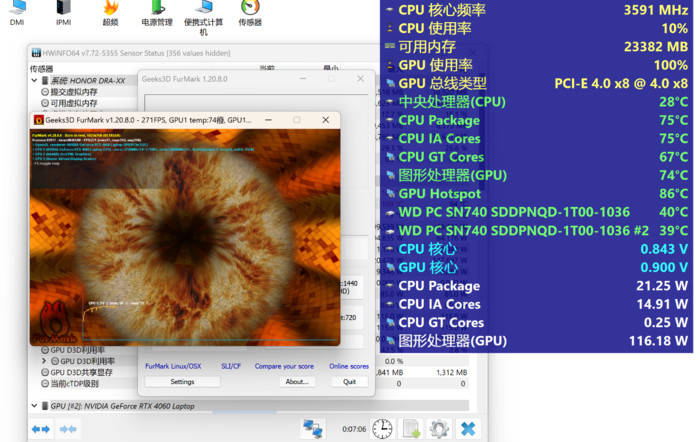Expand the GPU D3D利用率 group chevron

click(44, 361)
